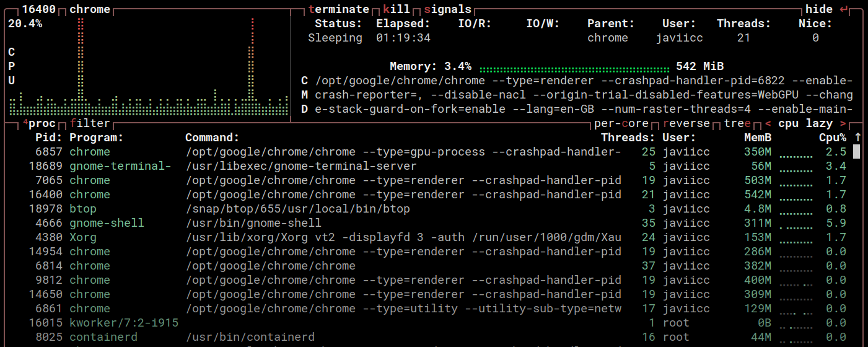Click the MemB: column header
This screenshot has height=347, width=868.
[x=758, y=138]
